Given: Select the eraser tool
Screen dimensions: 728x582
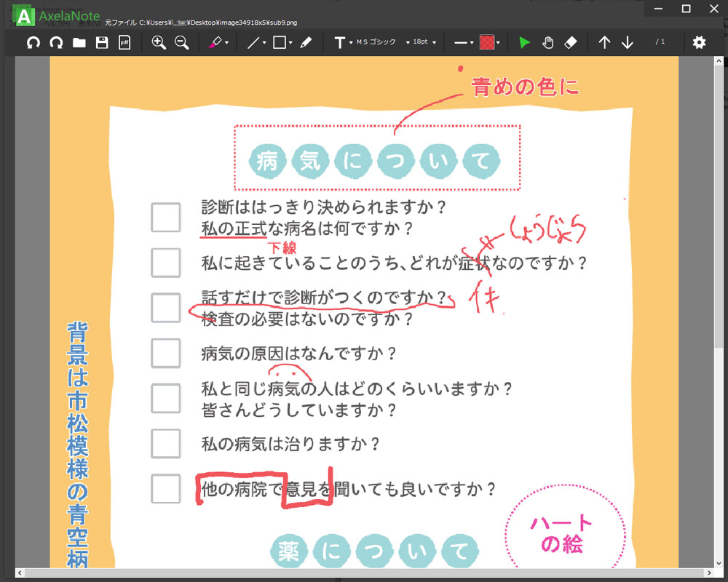Looking at the screenshot, I should 571,42.
